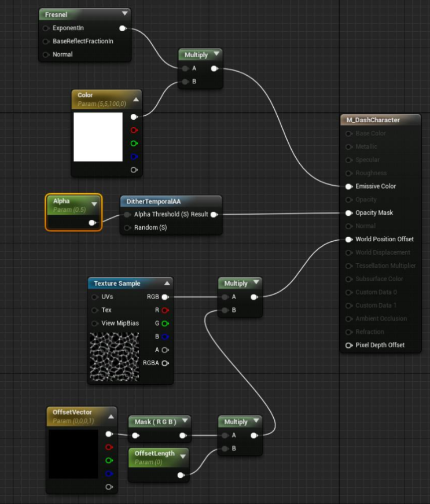
Task: Click the Fresnel node's output pin
Action: pyautogui.click(x=123, y=28)
